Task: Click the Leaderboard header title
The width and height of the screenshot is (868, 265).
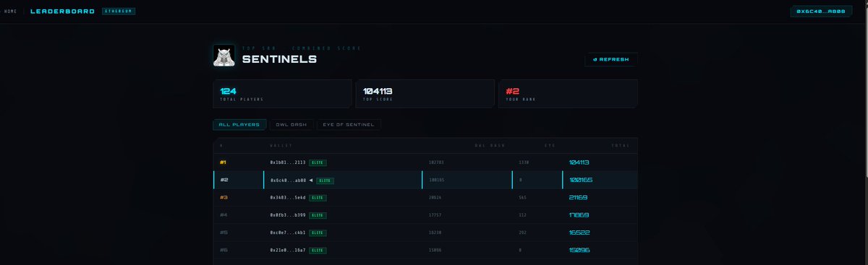Action: [62, 12]
